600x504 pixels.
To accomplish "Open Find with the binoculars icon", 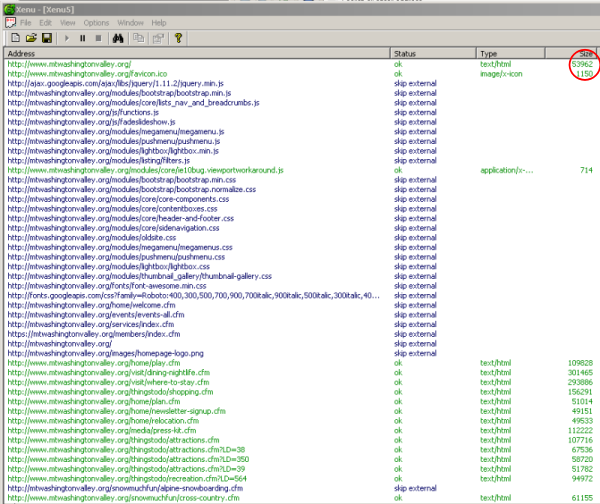I will click(x=118, y=38).
